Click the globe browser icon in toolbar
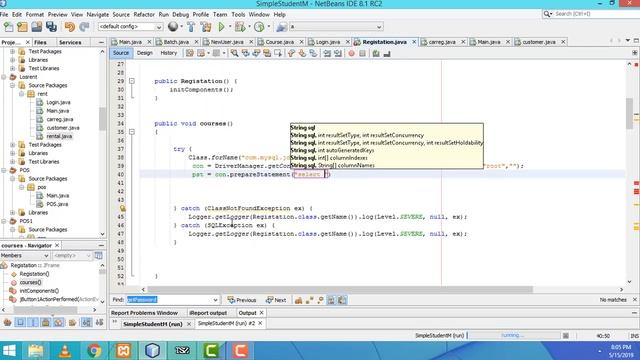 pyautogui.click(x=173, y=27)
